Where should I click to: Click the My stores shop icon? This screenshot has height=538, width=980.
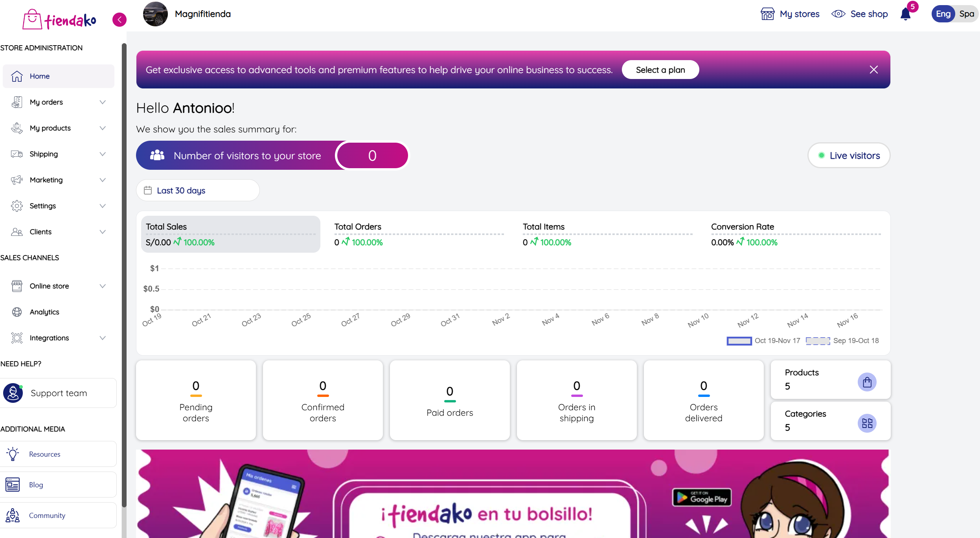click(x=767, y=14)
